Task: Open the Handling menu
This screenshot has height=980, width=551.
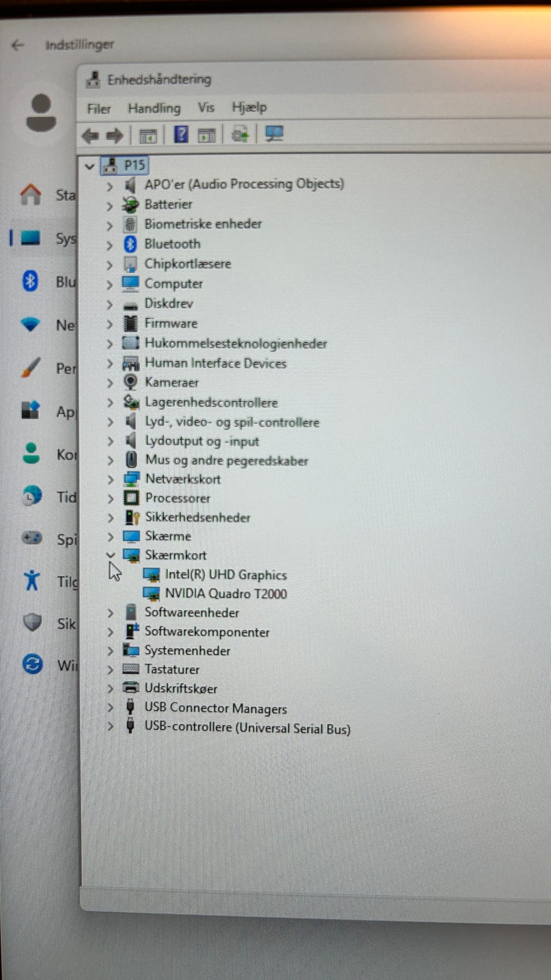Action: pyautogui.click(x=154, y=109)
